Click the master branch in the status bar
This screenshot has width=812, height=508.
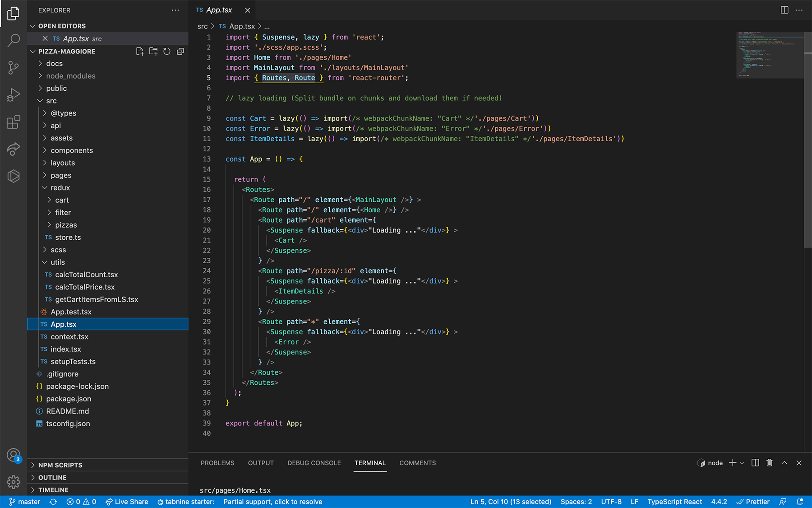24,502
